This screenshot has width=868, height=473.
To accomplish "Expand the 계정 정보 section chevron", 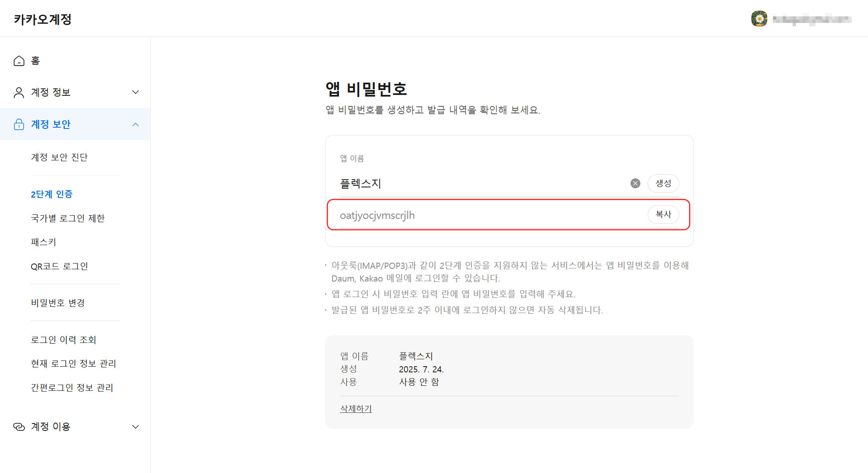I will (136, 92).
